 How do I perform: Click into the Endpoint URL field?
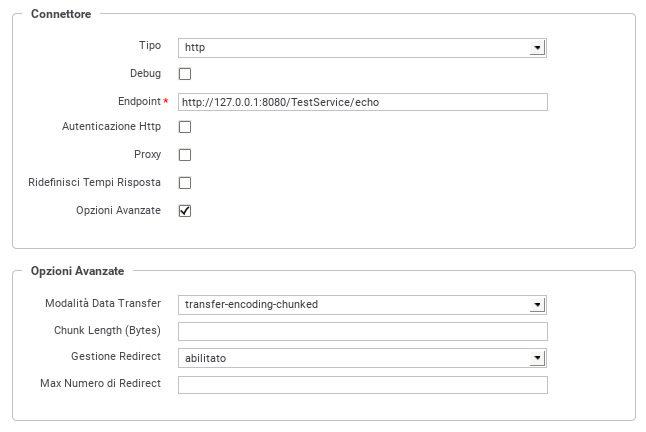363,102
